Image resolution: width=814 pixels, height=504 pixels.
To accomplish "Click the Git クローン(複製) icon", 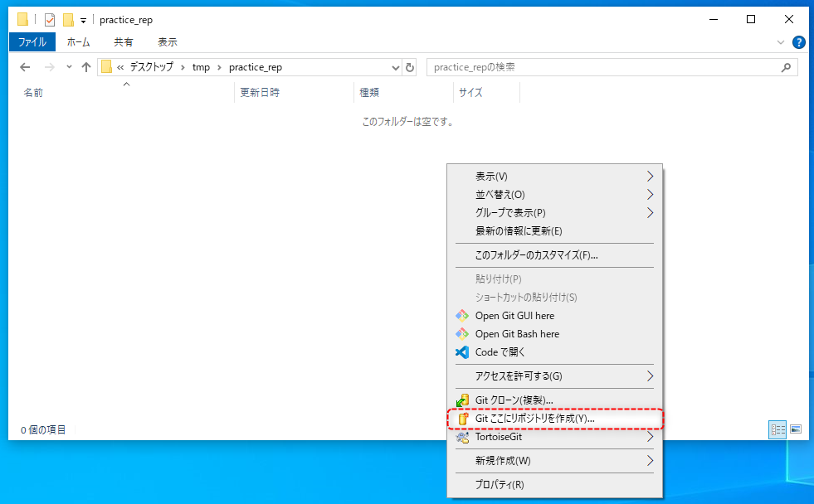I will (x=462, y=400).
